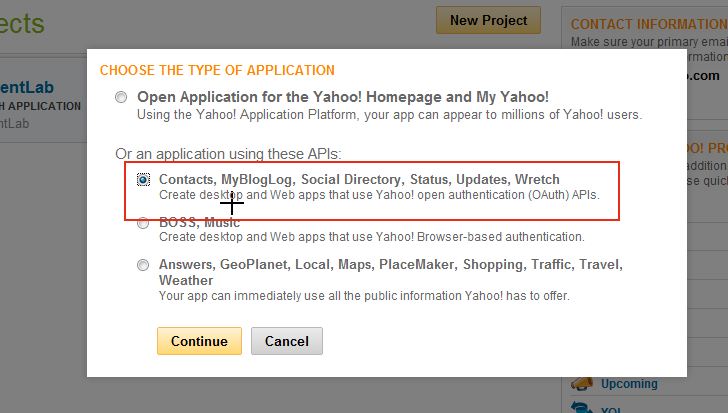Viewport: 728px width, 413px height.
Task: Choose the BOSS, Music radio button
Action: point(143,223)
